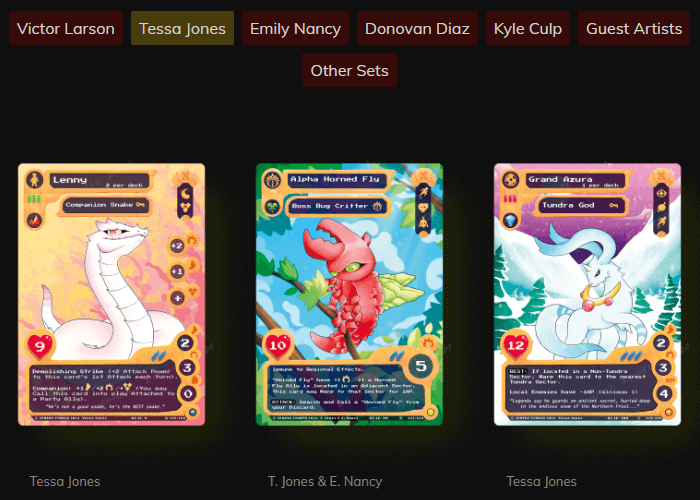Select the Victor Larson artist tab
This screenshot has height=500, width=700.
point(66,29)
